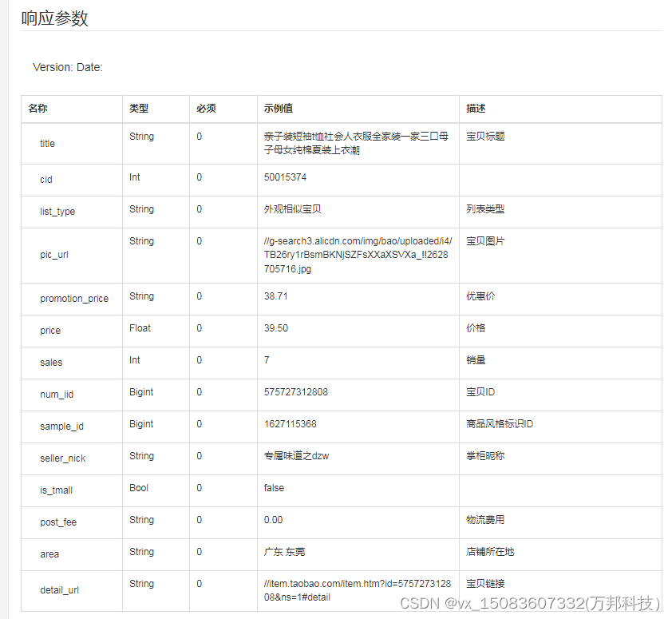Select the area parameter name
The width and height of the screenshot is (672, 619).
[49, 554]
